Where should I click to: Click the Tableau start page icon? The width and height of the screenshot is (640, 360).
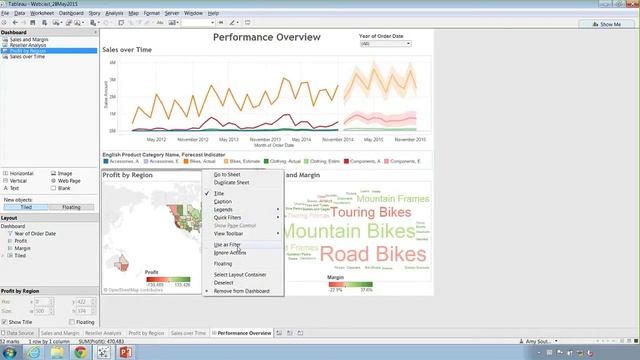click(4, 23)
